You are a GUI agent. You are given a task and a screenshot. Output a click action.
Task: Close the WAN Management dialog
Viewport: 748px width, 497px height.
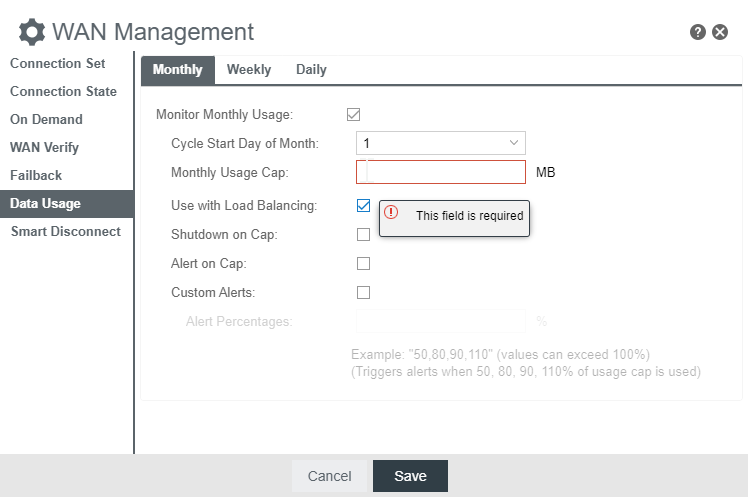click(x=720, y=32)
